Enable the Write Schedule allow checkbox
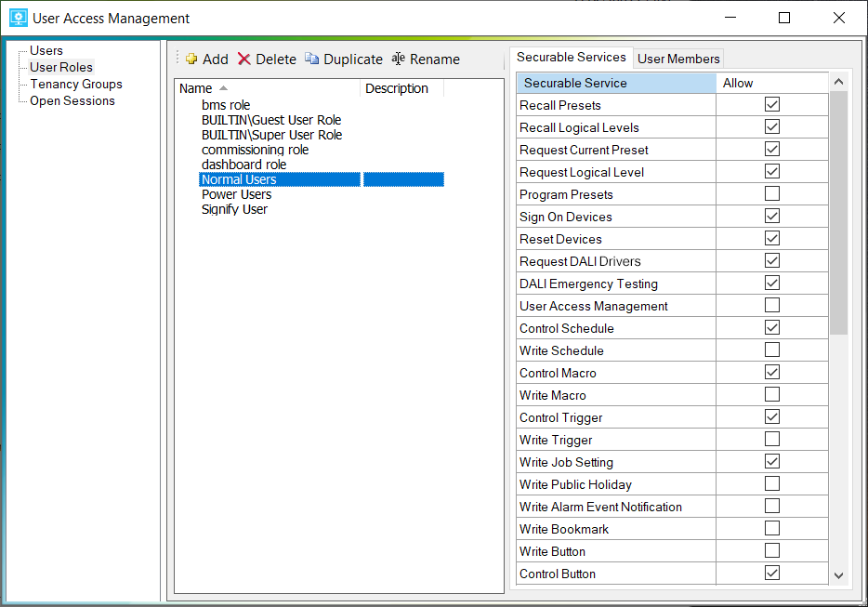This screenshot has height=607, width=868. coord(771,350)
